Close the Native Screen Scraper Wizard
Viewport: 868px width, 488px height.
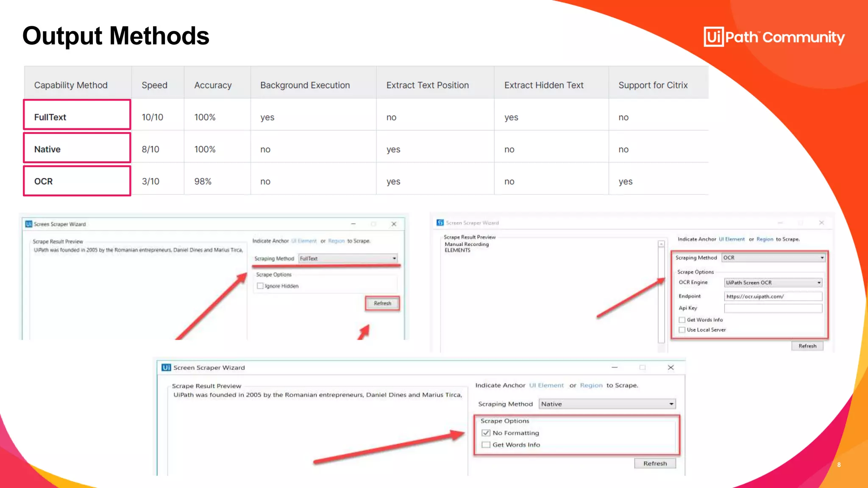pyautogui.click(x=670, y=367)
